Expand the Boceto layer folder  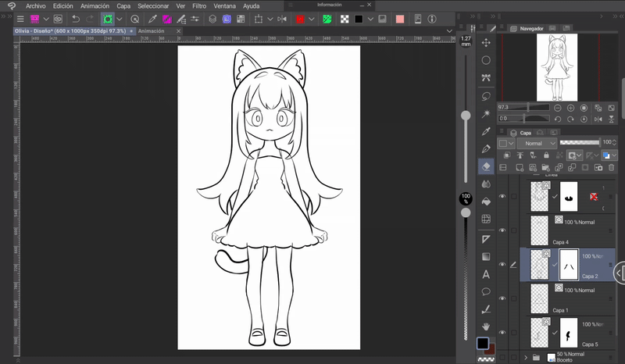tap(526, 357)
